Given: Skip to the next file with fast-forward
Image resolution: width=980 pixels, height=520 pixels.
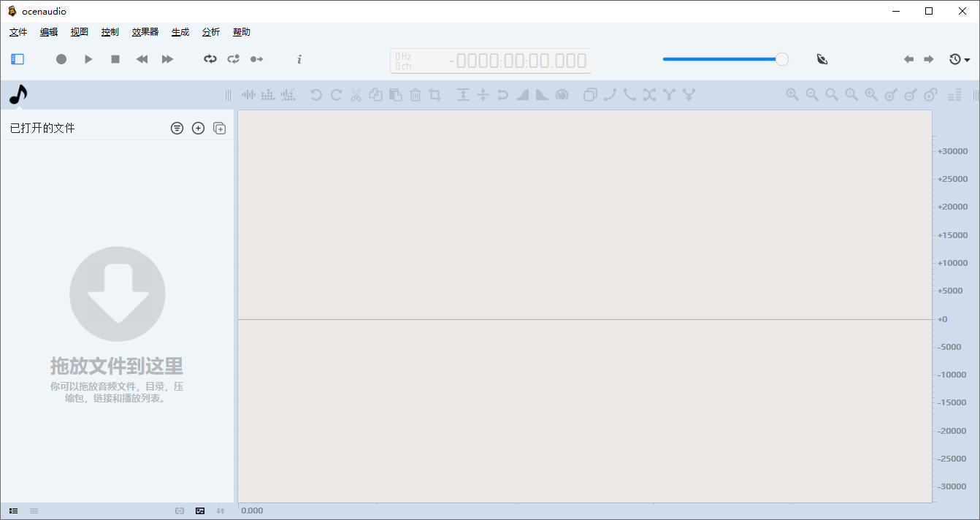Looking at the screenshot, I should coord(167,59).
